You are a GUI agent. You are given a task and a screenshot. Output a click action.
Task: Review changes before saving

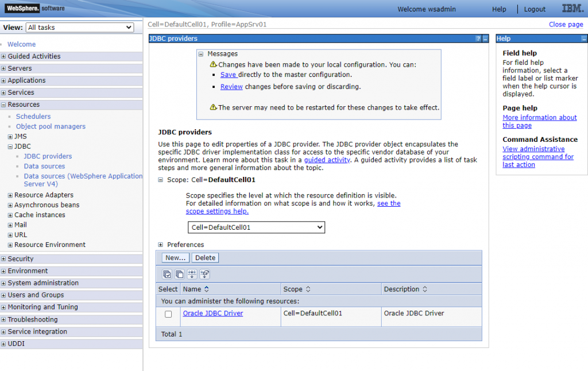[x=231, y=87]
